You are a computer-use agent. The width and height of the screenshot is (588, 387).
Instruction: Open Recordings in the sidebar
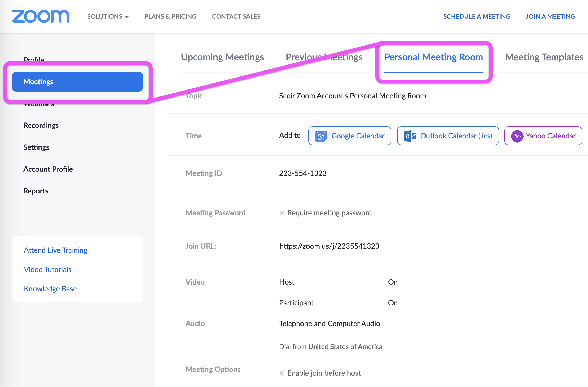click(41, 125)
